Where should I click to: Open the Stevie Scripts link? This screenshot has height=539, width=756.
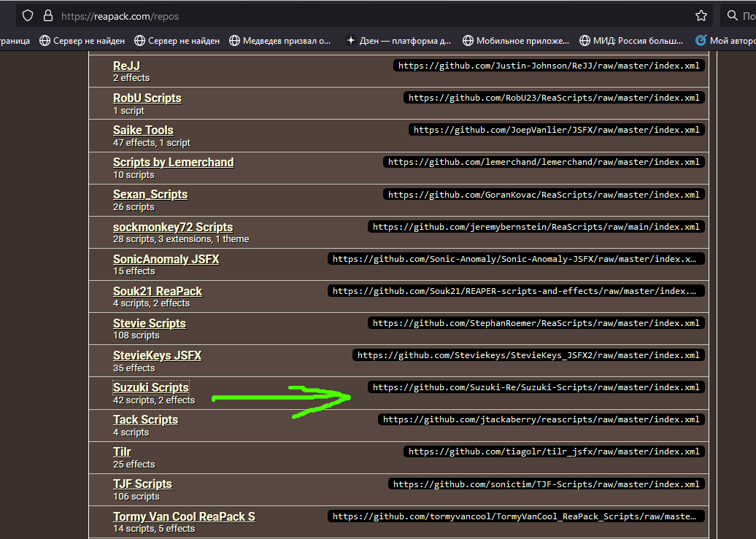coord(150,324)
